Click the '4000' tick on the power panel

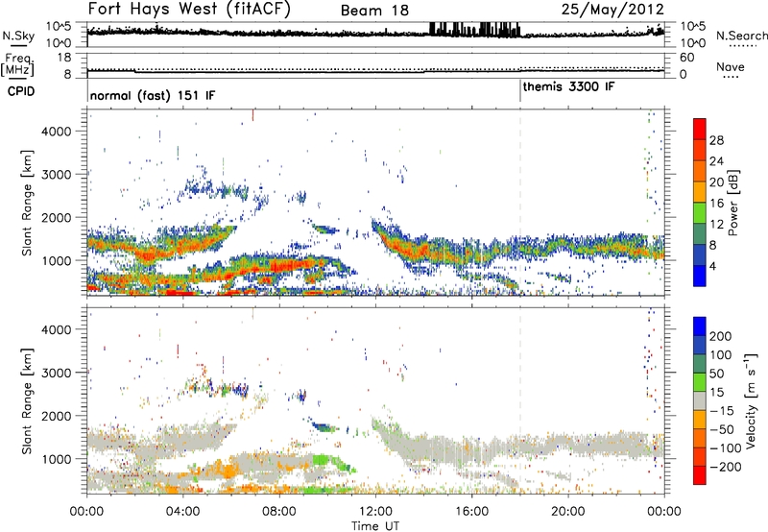point(57,132)
